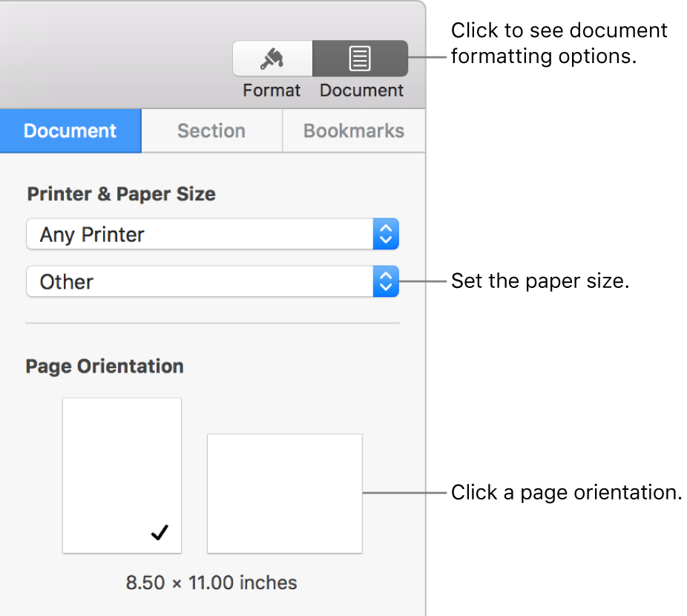Click blue arrows beside Any Printer
This screenshot has width=687, height=616.
coord(386,234)
